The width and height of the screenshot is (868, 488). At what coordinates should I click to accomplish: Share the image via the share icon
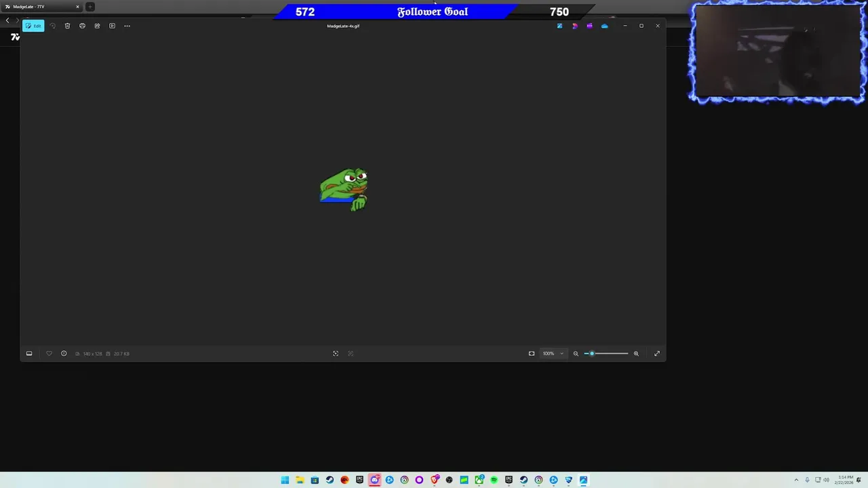97,26
